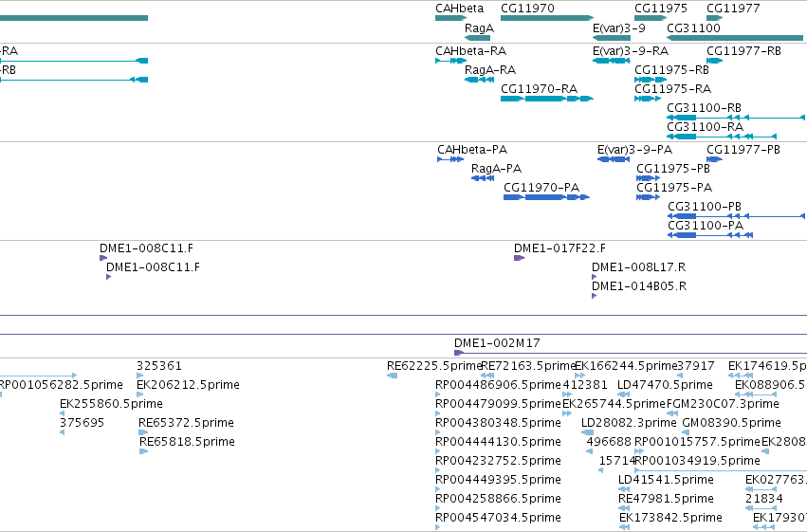Select EST EK265744.5prime
Viewport: 807px width, 532px height.
pos(567,413)
